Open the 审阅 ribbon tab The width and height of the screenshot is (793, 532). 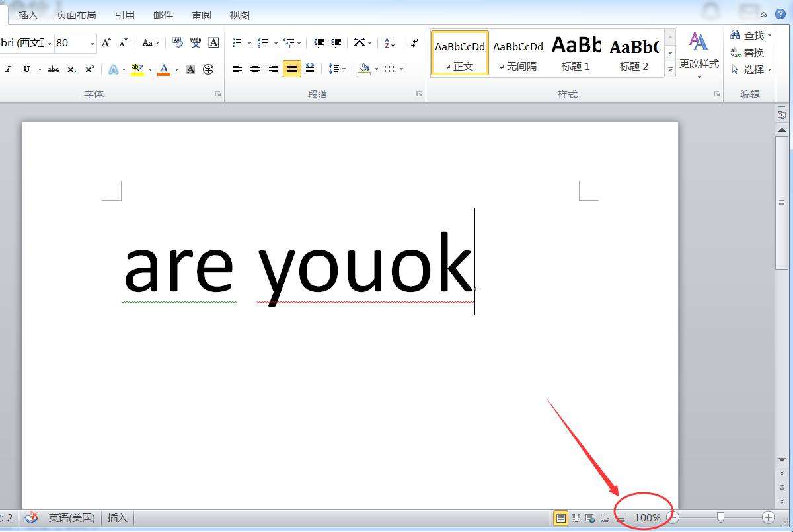pos(202,15)
